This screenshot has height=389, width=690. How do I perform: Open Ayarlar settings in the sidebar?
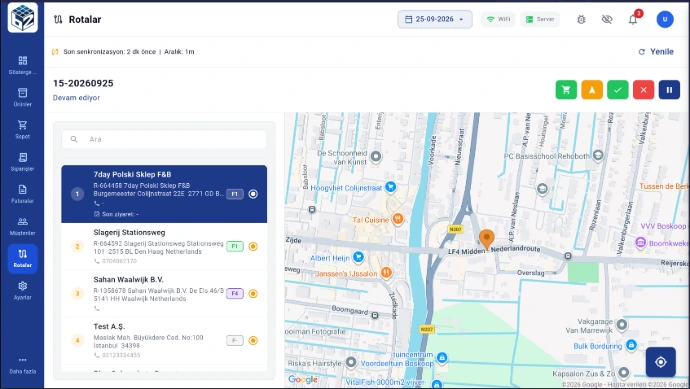coord(22,290)
